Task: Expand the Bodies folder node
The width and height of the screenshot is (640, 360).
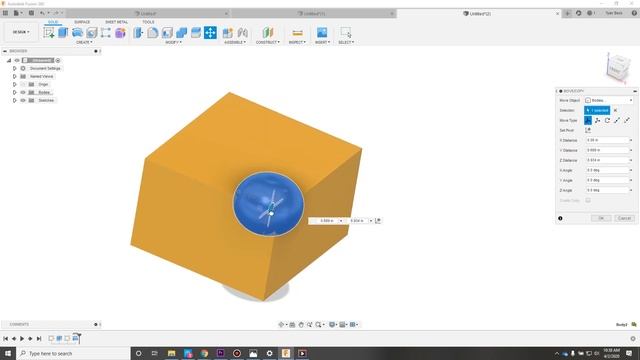Action: coord(15,92)
